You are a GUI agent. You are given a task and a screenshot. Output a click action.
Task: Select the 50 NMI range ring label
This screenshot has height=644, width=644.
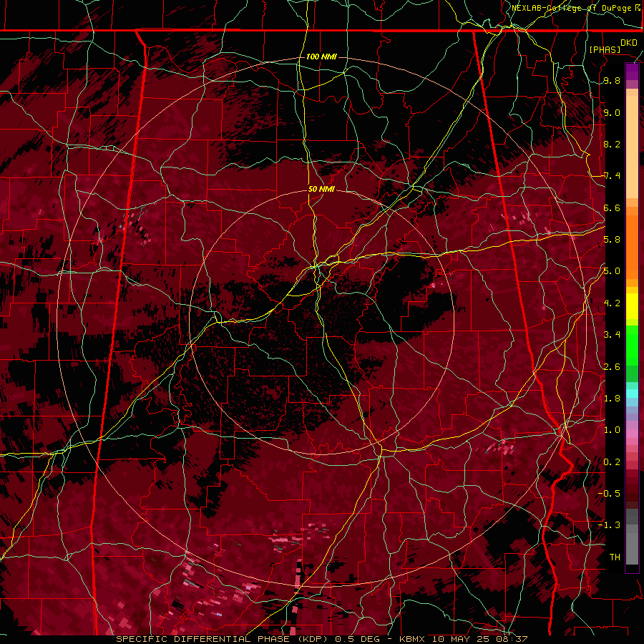click(x=321, y=189)
